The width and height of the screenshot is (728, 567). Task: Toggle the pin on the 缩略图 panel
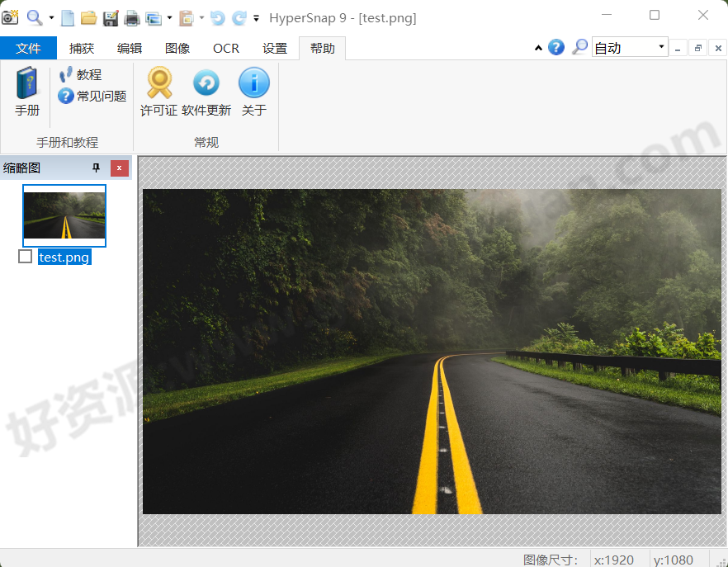(x=96, y=168)
